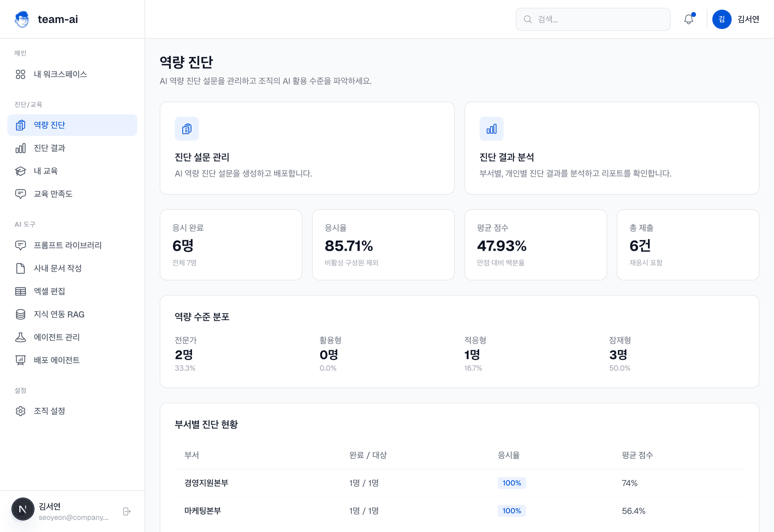
Task: Open 조직 설정 settings
Action: coord(72,411)
